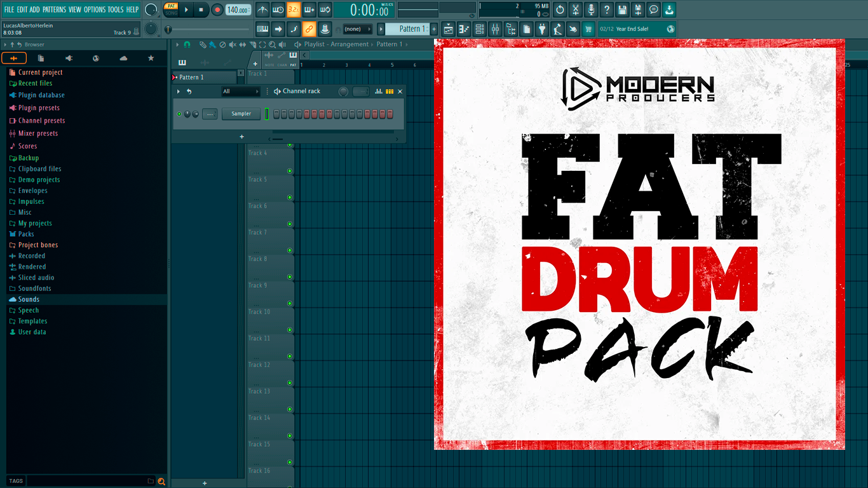The width and height of the screenshot is (868, 488).
Task: Toggle the record button
Action: coord(217,10)
